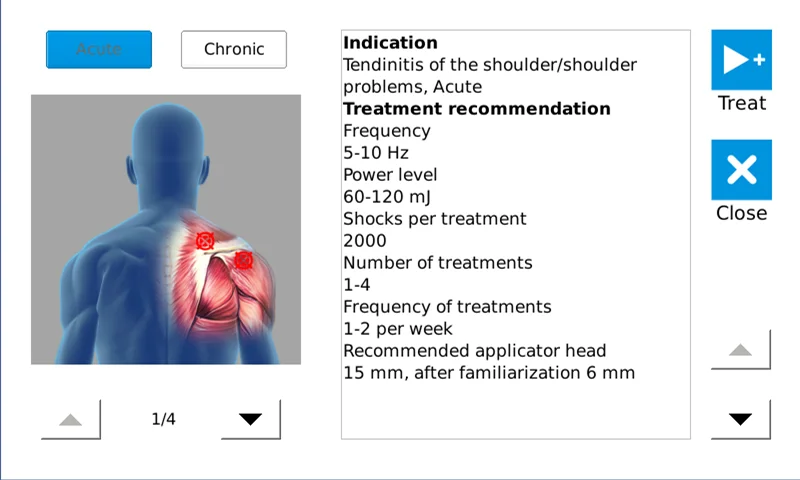Start treatment with the Treat play icon
This screenshot has height=480, width=800.
click(741, 60)
